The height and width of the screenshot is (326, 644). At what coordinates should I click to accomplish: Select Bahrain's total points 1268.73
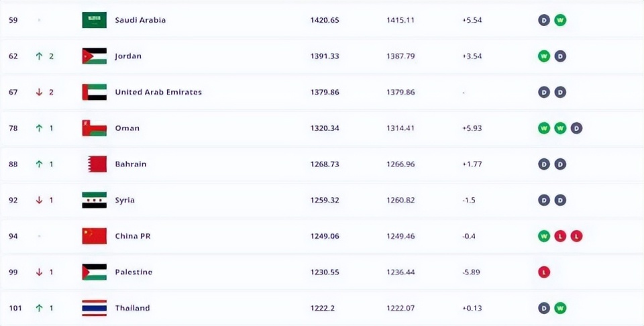click(x=325, y=164)
